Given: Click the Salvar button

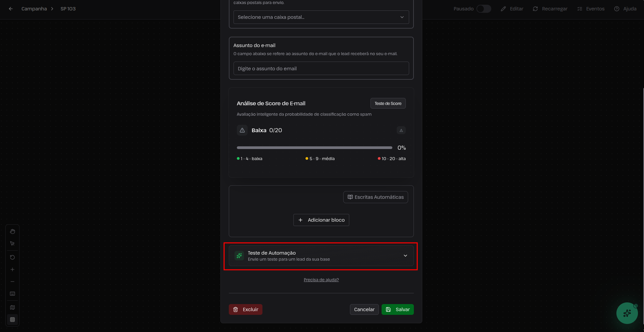Looking at the screenshot, I should pos(397,309).
